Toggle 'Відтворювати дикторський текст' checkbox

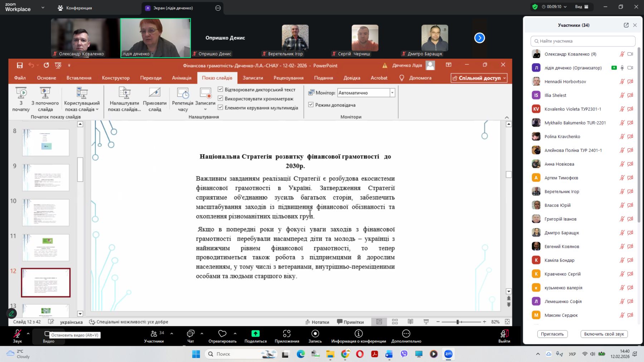tap(220, 89)
